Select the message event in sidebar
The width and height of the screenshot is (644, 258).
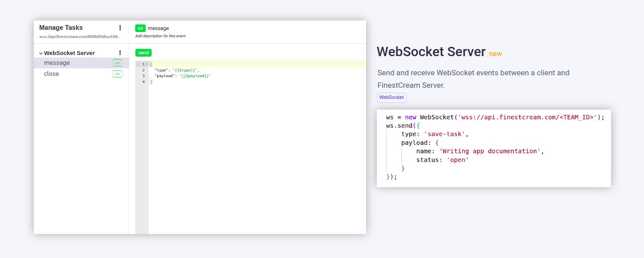57,63
